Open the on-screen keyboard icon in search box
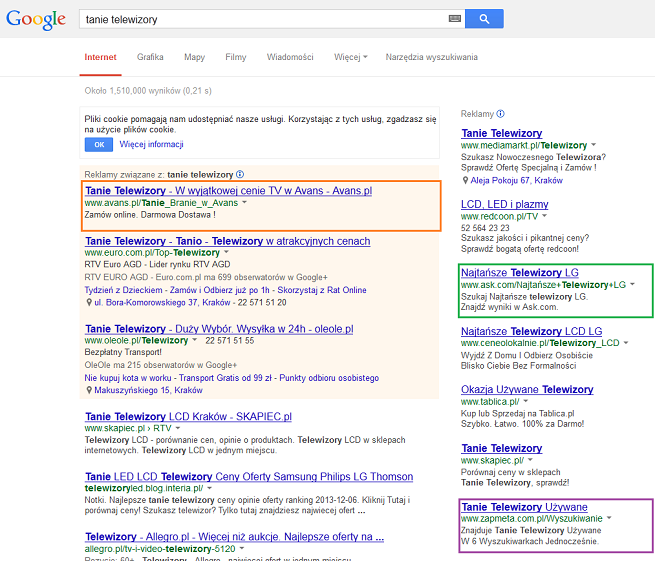The image size is (655, 561). coord(454,18)
